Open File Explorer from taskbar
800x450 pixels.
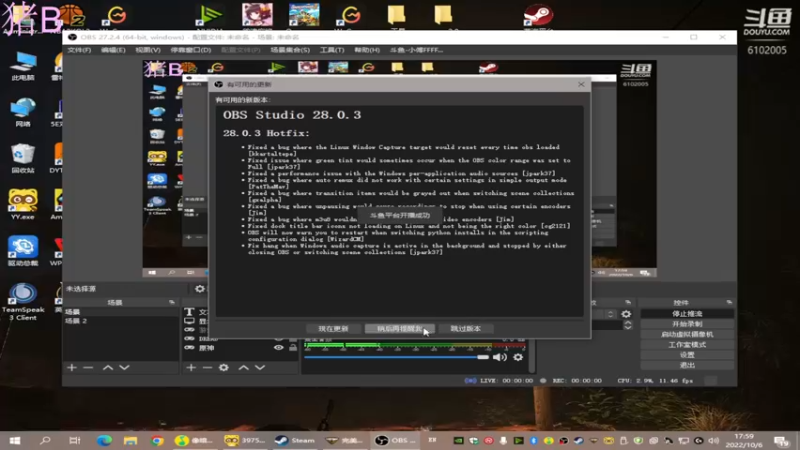tap(130, 440)
